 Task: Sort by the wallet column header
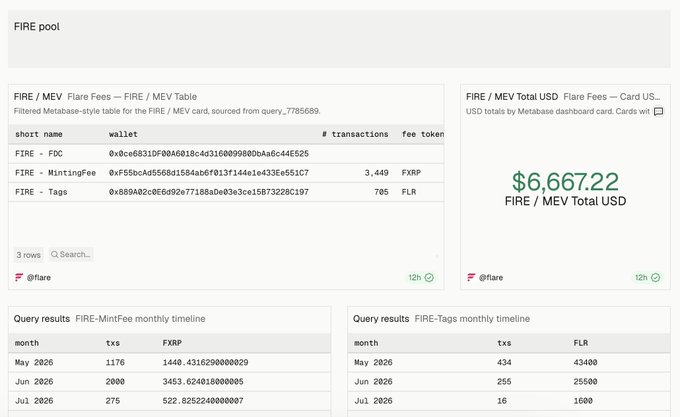123,134
